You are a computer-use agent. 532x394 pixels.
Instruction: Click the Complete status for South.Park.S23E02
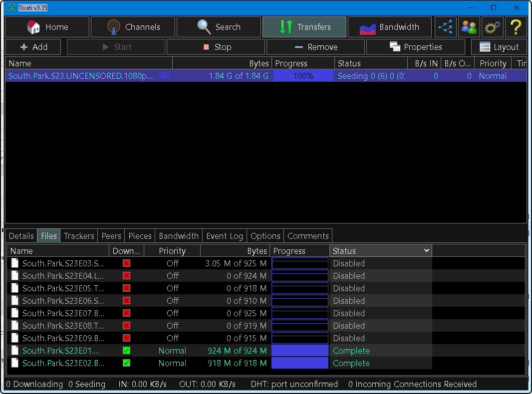coord(351,363)
